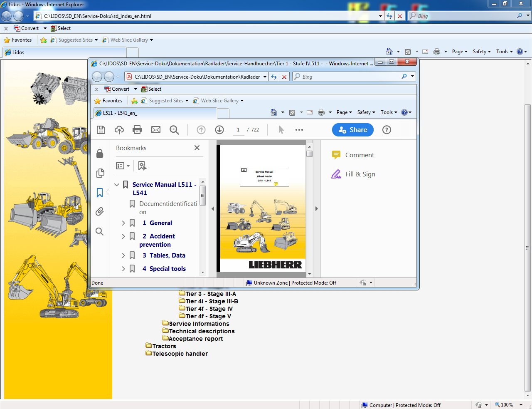Open the Fill & Sign tool

tap(353, 174)
